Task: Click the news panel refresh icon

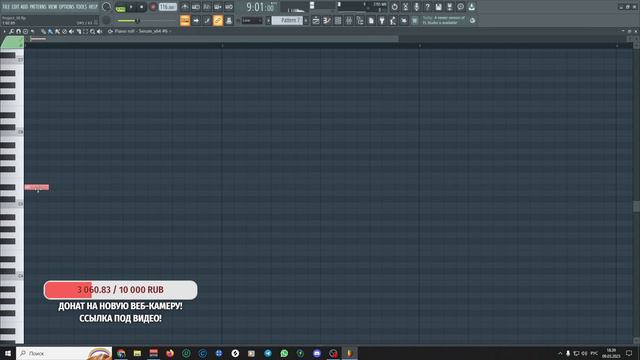Action: coord(472,20)
